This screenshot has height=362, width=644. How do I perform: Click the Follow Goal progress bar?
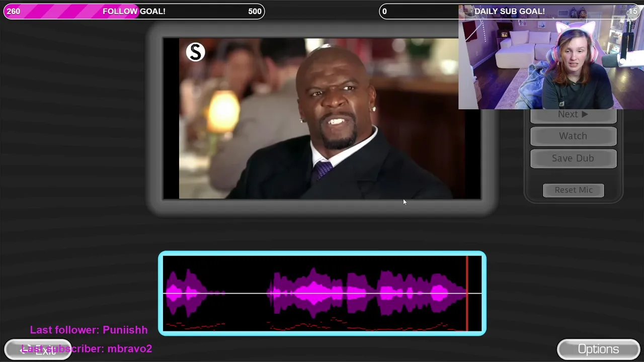[134, 11]
